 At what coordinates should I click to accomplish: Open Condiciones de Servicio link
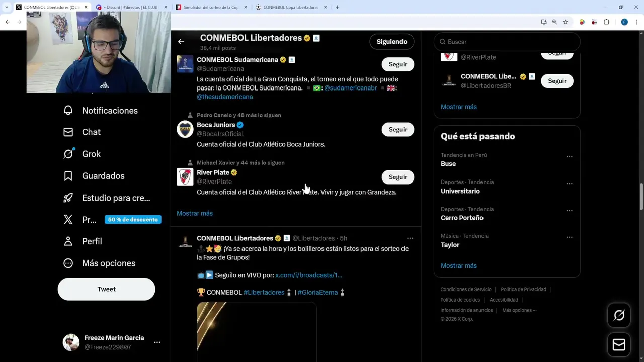click(x=466, y=290)
